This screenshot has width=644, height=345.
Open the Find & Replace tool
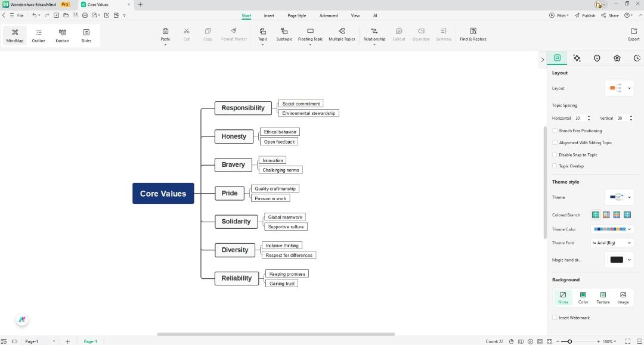click(473, 34)
